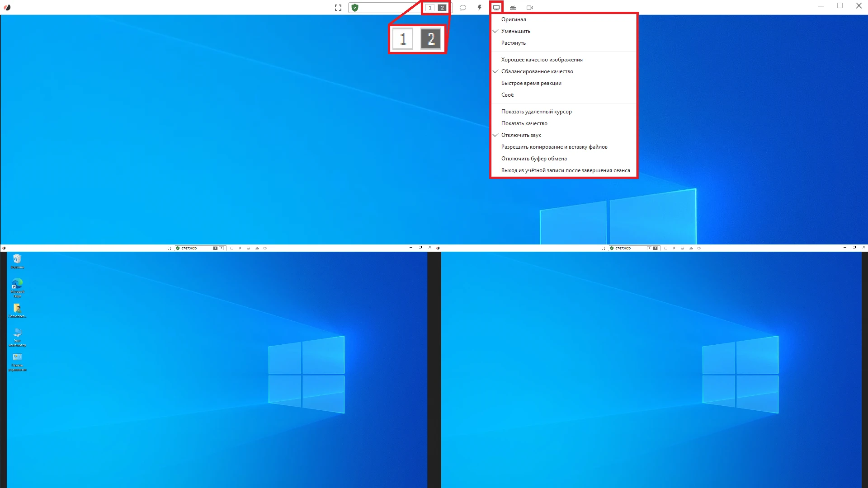Select 'Быстрое время реакции' option
Viewport: 868px width, 488px height.
(x=531, y=83)
